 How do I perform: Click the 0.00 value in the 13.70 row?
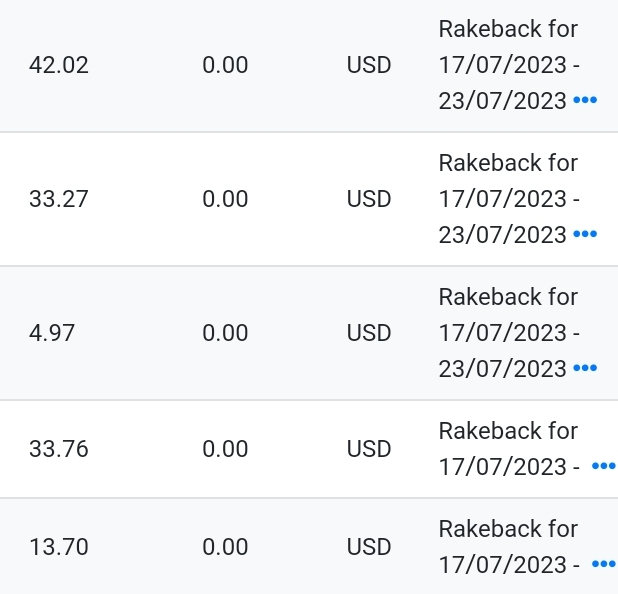click(x=225, y=547)
